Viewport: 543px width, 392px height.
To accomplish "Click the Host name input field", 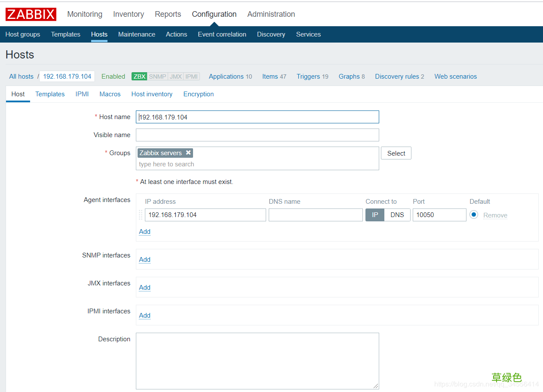I will (x=258, y=117).
